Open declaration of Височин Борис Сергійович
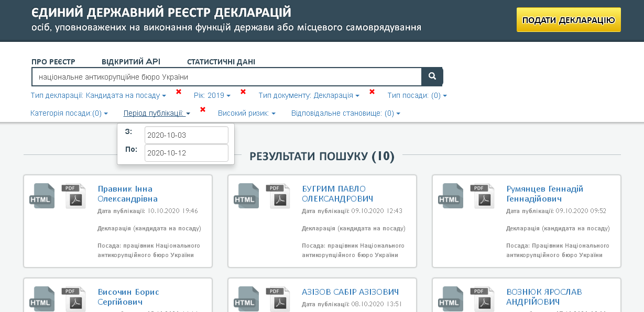The height and width of the screenshot is (312, 644). [x=128, y=297]
